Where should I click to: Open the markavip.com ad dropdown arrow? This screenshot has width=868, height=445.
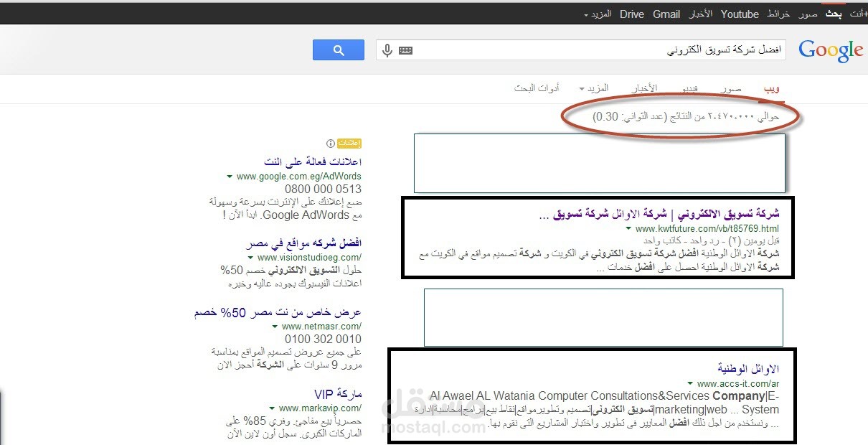point(272,408)
